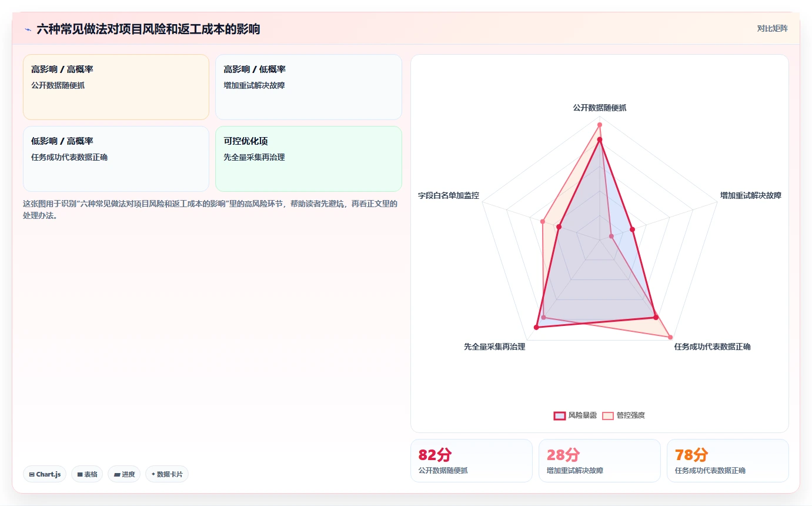Select the 低影响 / 高概率 card
The image size is (812, 506).
point(116,159)
